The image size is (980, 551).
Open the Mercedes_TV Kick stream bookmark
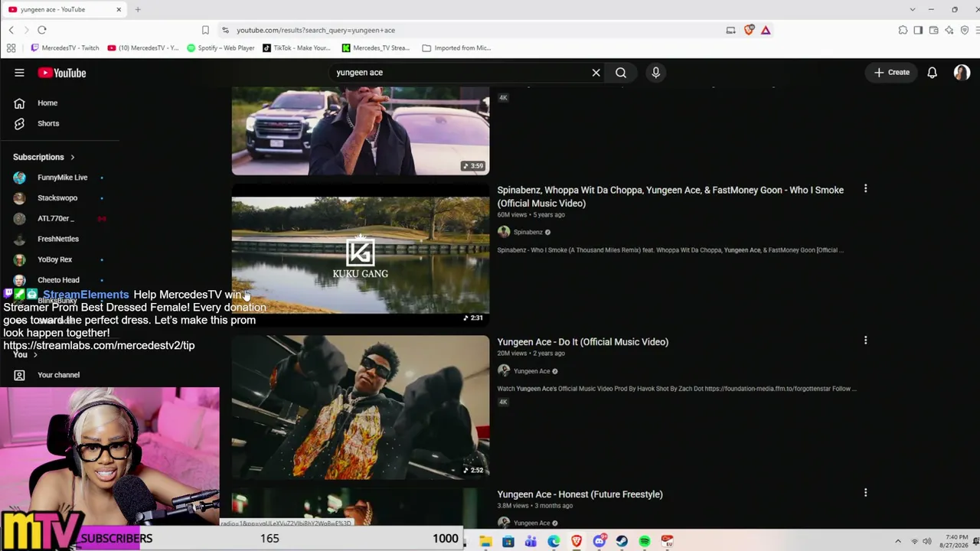[376, 47]
